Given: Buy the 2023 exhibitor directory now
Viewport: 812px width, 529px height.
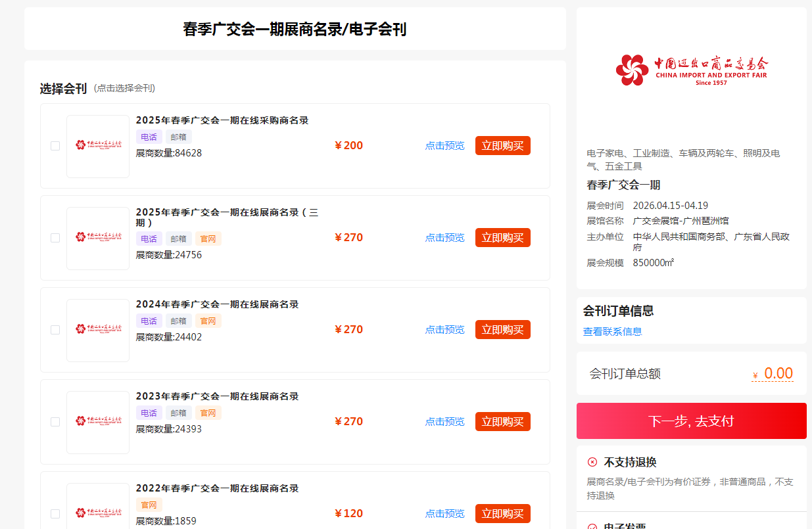Looking at the screenshot, I should point(502,422).
